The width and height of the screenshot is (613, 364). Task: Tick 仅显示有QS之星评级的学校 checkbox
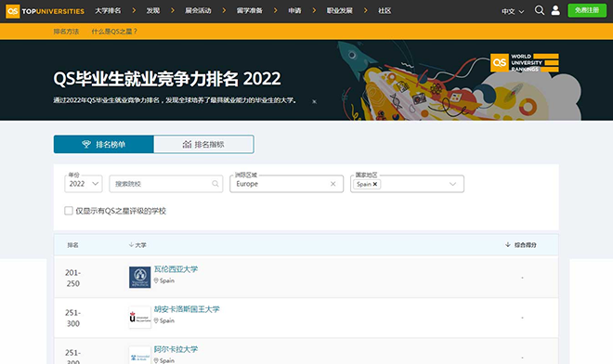[x=69, y=211]
